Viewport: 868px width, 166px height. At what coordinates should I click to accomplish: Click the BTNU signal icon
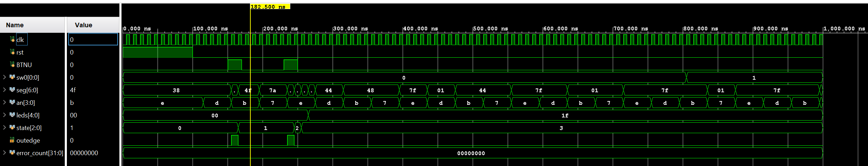click(x=13, y=65)
